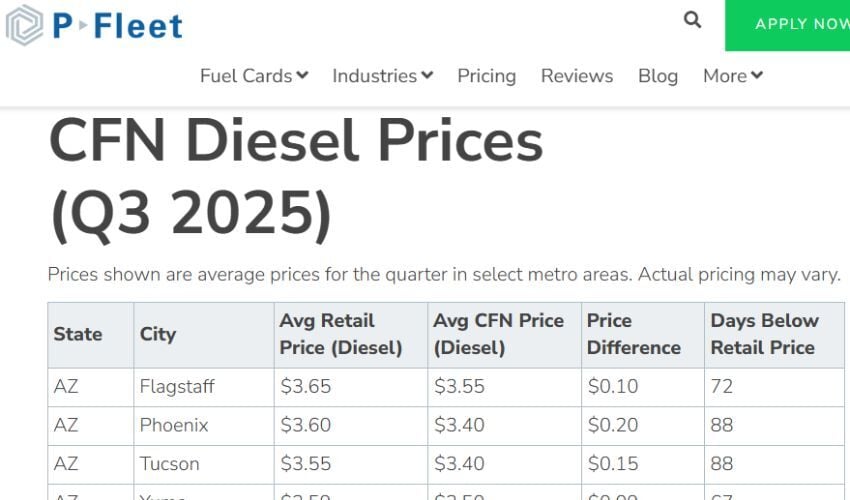Viewport: 850px width, 500px height.
Task: Click the Price Difference column header
Action: pos(633,334)
